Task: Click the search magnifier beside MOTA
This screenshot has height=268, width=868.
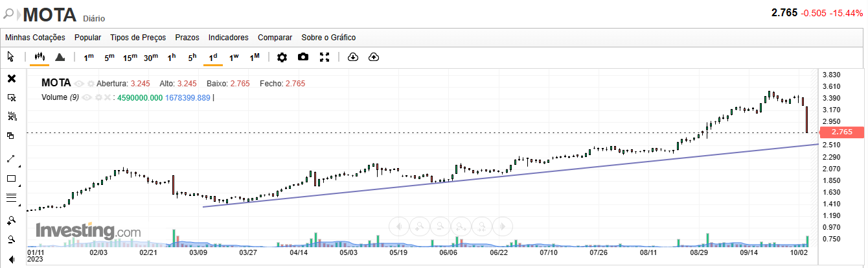Action: click(10, 14)
